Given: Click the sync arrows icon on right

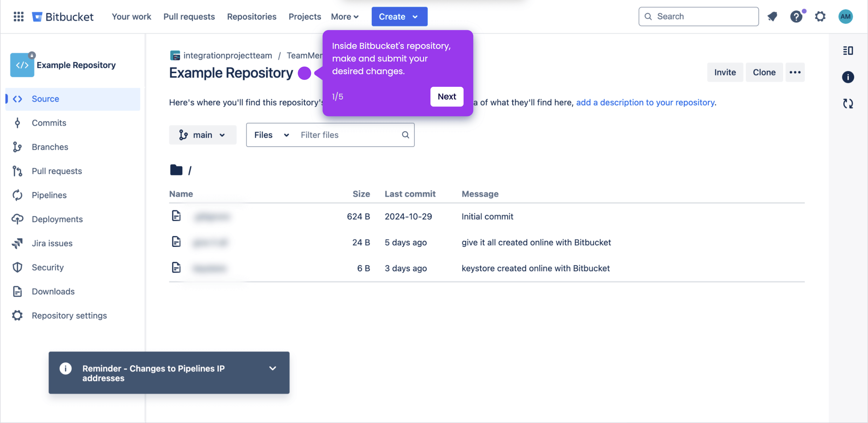Looking at the screenshot, I should [x=848, y=103].
